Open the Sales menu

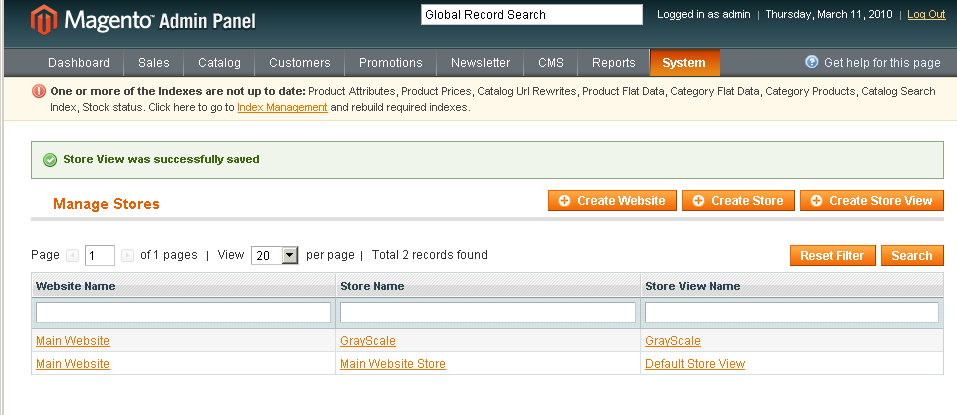coord(154,63)
